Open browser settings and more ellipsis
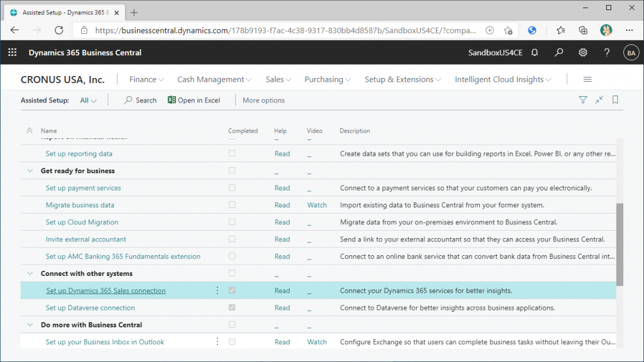The image size is (644, 362). tap(629, 30)
